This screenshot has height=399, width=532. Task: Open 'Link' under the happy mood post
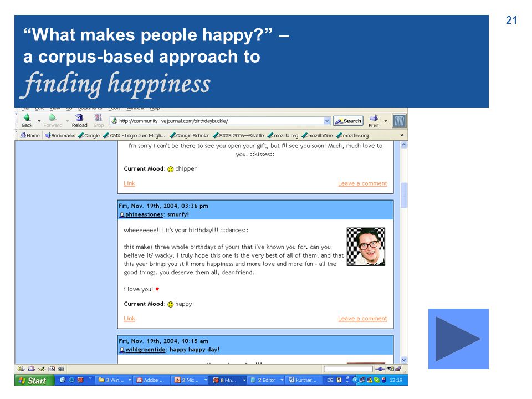click(x=129, y=318)
